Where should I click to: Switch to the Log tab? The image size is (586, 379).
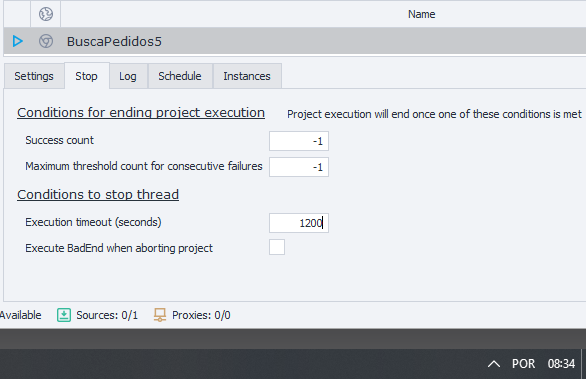click(x=128, y=76)
